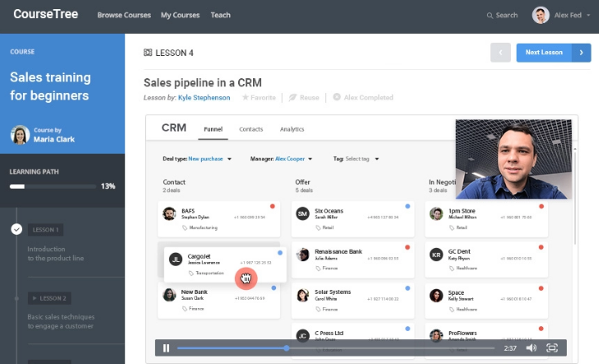Click the 2:37 video time display
599x364 pixels.
point(510,348)
